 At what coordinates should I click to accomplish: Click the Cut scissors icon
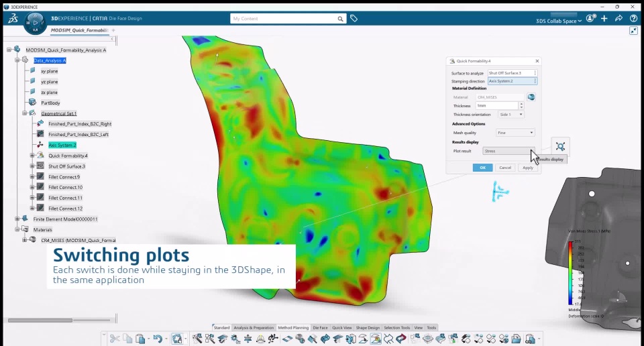[x=115, y=339]
